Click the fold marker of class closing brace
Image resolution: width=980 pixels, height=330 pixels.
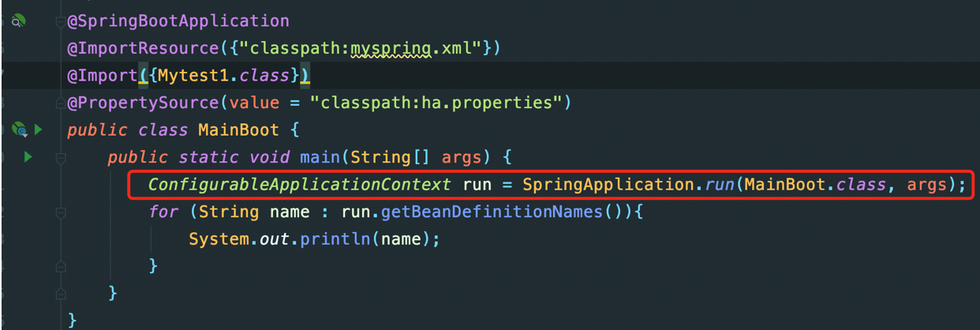click(x=60, y=320)
